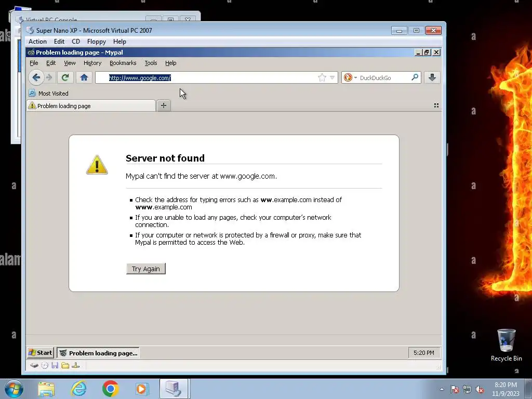Open the URL history dropdown arrow
532x399 pixels.
point(332,78)
